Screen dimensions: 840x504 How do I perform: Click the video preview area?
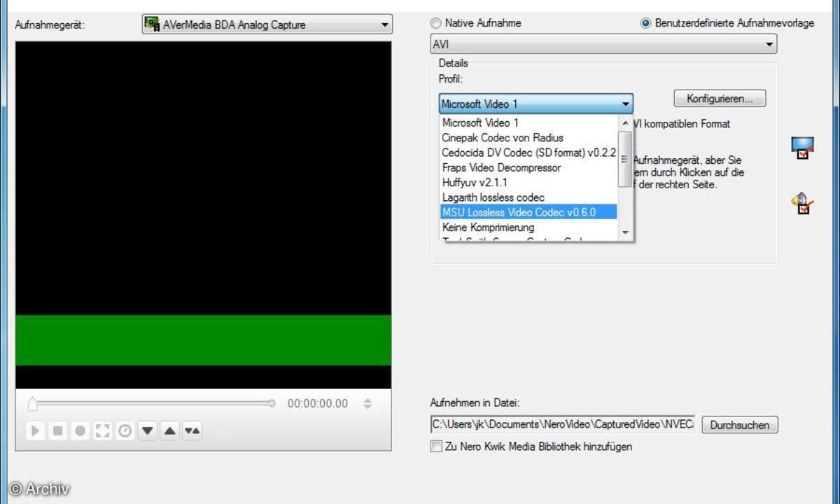(203, 215)
